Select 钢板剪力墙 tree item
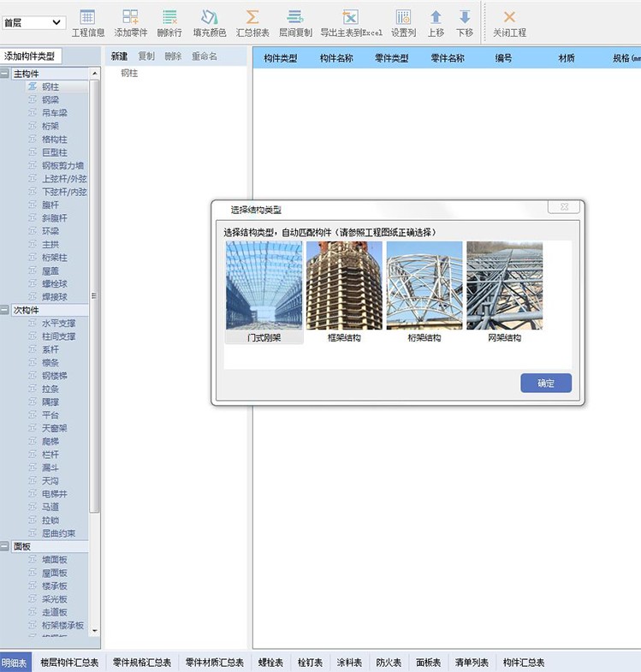The height and width of the screenshot is (672, 641). click(x=62, y=165)
